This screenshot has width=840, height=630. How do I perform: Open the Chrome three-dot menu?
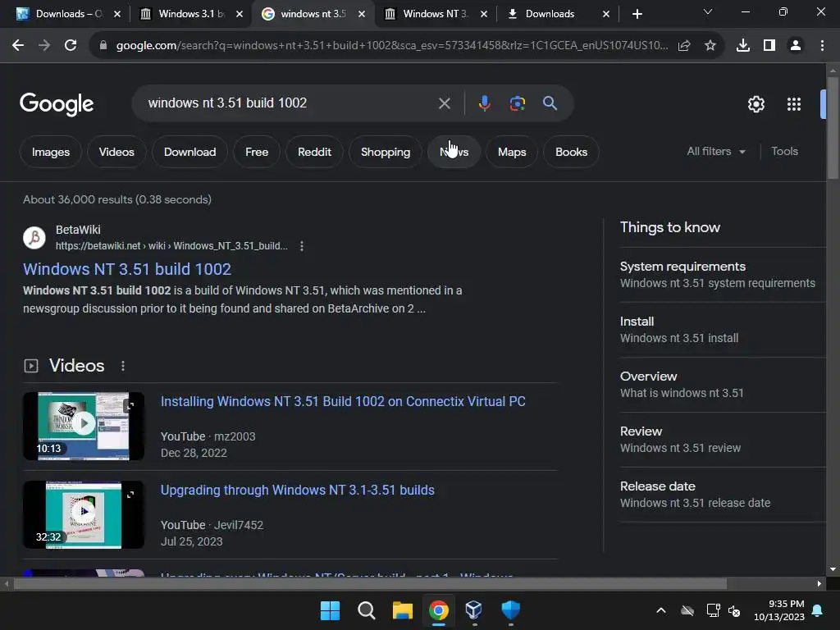822,46
